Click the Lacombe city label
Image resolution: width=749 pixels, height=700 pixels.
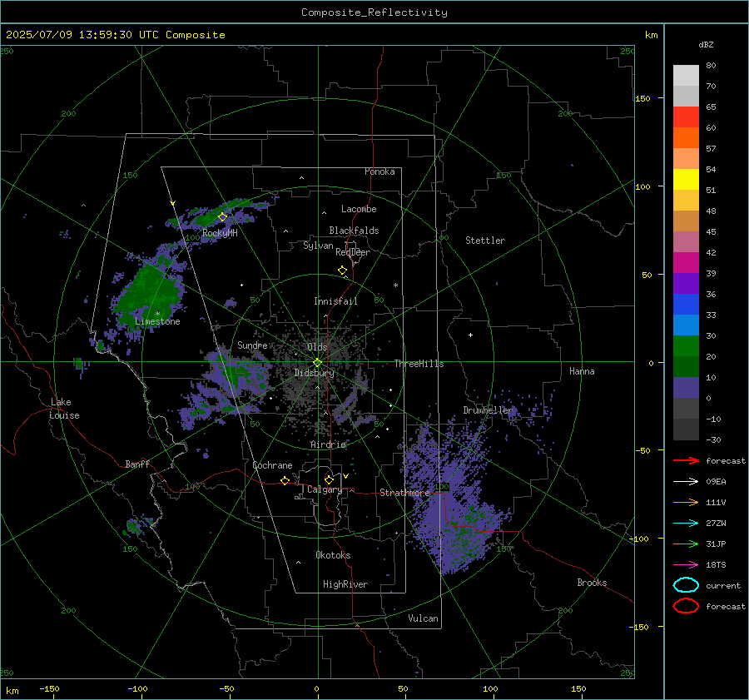tap(359, 209)
